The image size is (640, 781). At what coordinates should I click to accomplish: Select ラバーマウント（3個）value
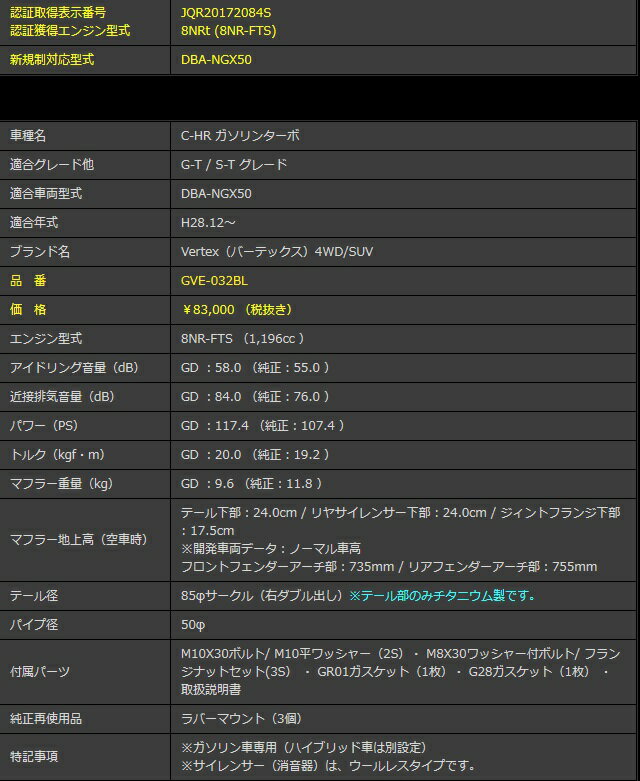click(241, 718)
